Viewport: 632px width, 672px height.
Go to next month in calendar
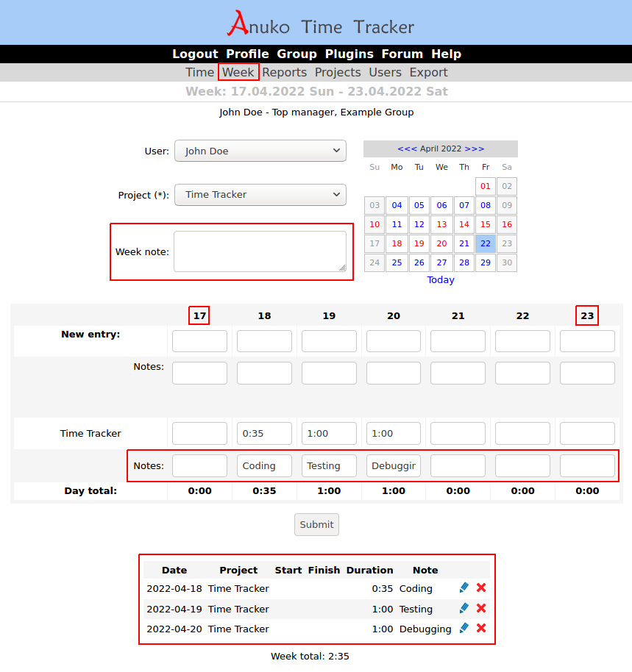[x=475, y=149]
